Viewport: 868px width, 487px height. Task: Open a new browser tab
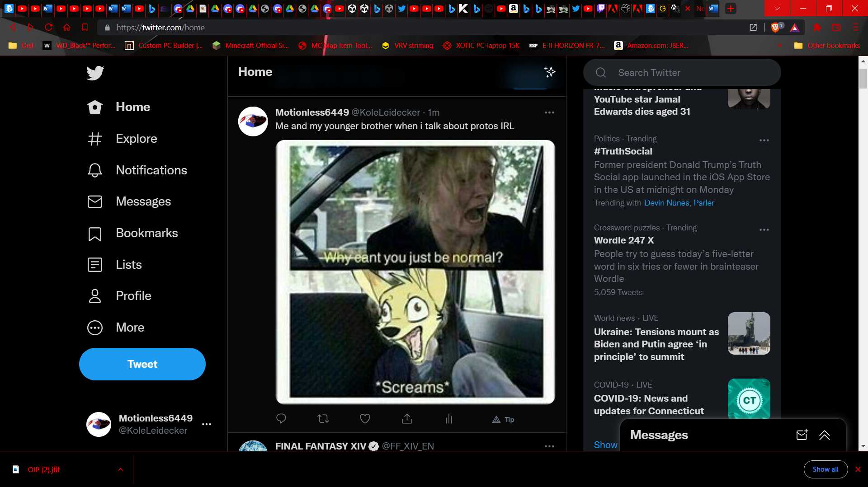pyautogui.click(x=730, y=9)
